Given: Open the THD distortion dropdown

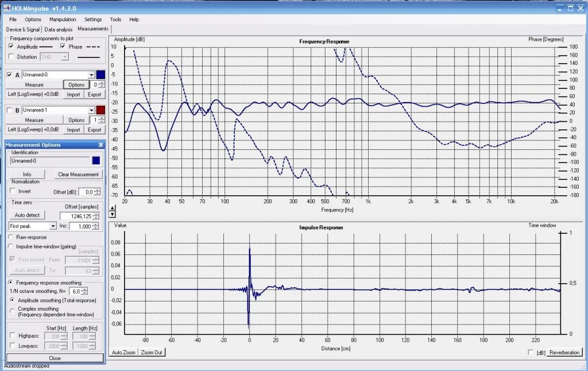Looking at the screenshot, I should [x=65, y=57].
